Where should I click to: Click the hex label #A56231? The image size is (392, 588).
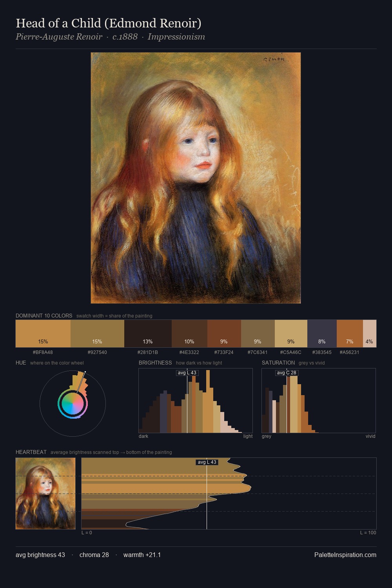point(349,352)
